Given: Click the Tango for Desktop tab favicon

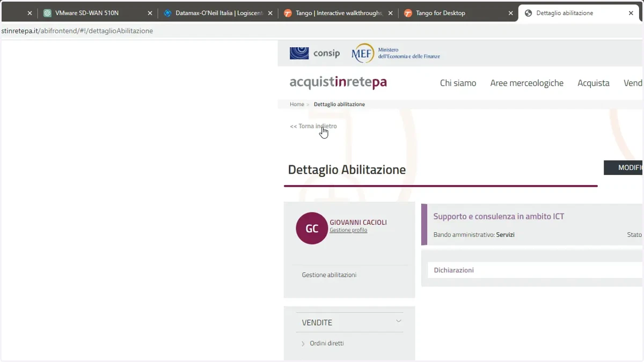Looking at the screenshot, I should [x=408, y=13].
